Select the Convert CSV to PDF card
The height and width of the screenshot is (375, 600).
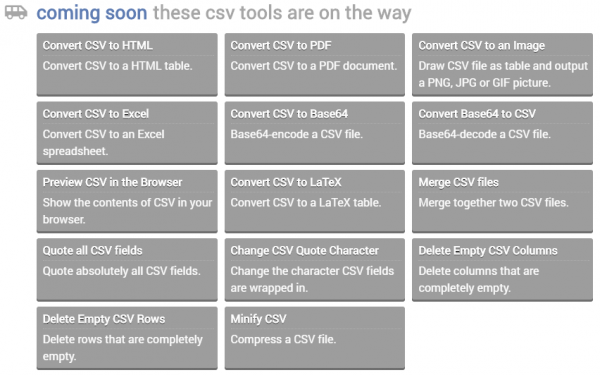315,64
